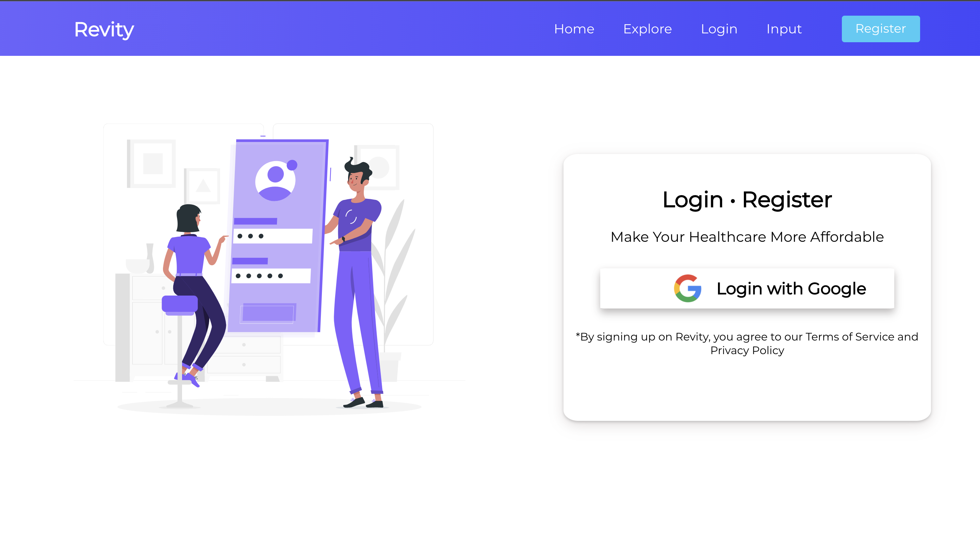Click the Login with Google button
Image resolution: width=980 pixels, height=538 pixels.
(747, 288)
